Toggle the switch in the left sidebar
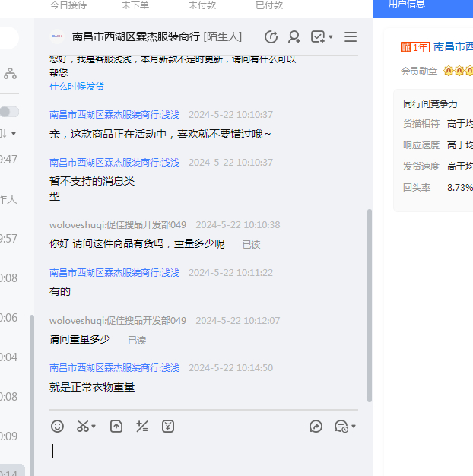 pos(9,112)
